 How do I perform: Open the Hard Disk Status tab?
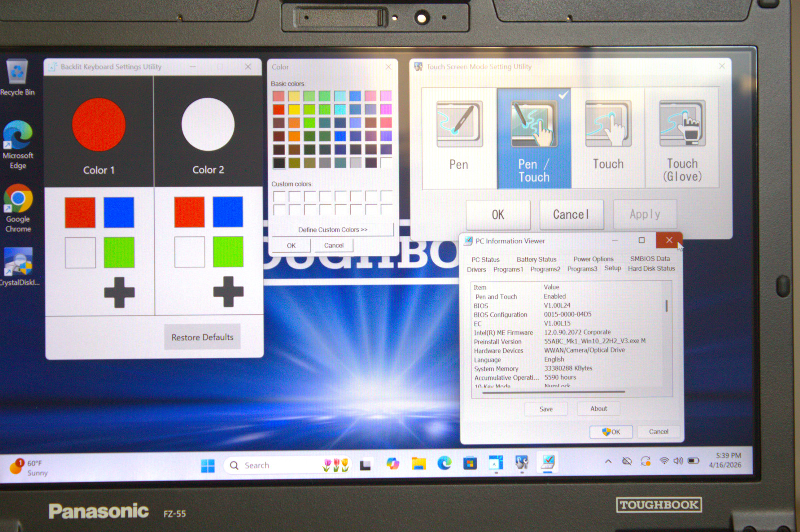651,268
